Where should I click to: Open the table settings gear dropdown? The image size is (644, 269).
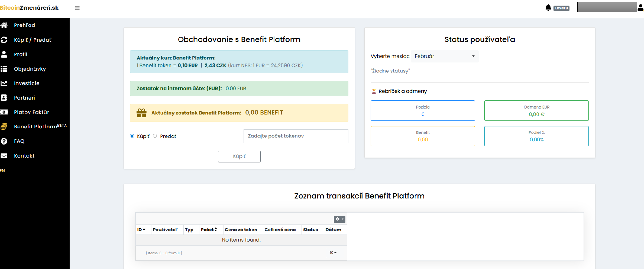pos(339,219)
